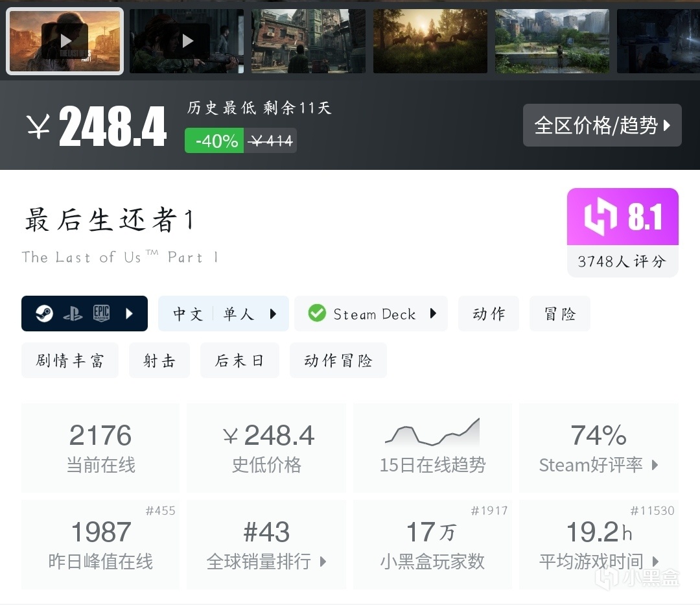Image resolution: width=700 pixels, height=605 pixels.
Task: Click the PlayStation platform icon
Action: point(73,314)
